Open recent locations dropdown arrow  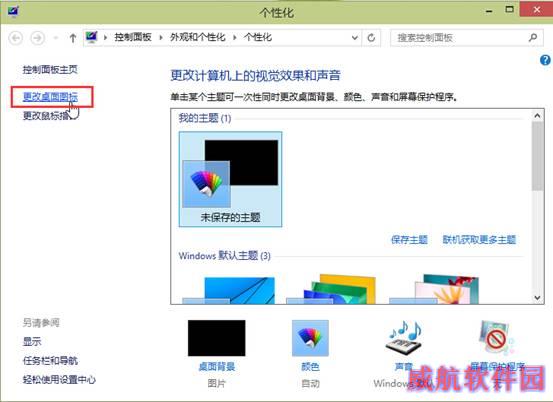pyautogui.click(x=56, y=38)
